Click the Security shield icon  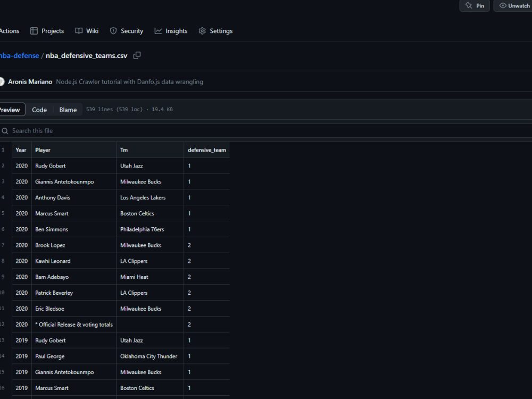tap(113, 31)
